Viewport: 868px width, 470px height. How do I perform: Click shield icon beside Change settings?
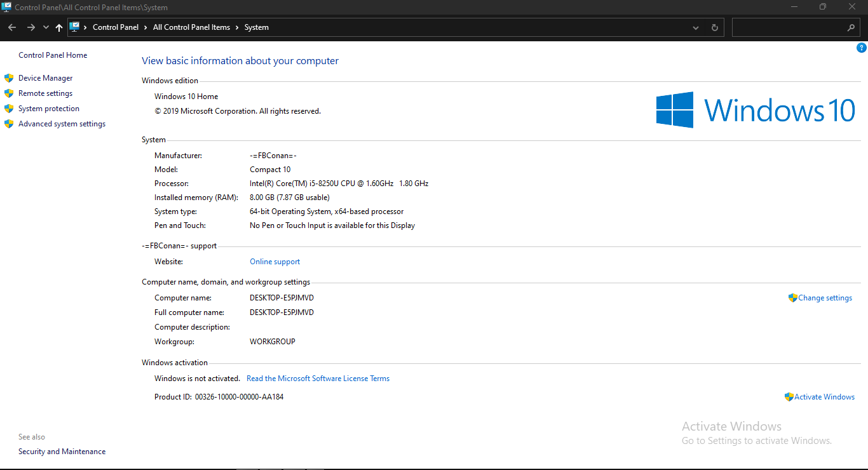[x=792, y=298]
